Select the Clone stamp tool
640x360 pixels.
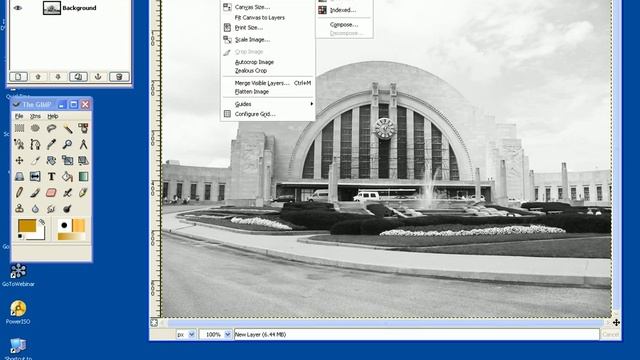(x=19, y=209)
